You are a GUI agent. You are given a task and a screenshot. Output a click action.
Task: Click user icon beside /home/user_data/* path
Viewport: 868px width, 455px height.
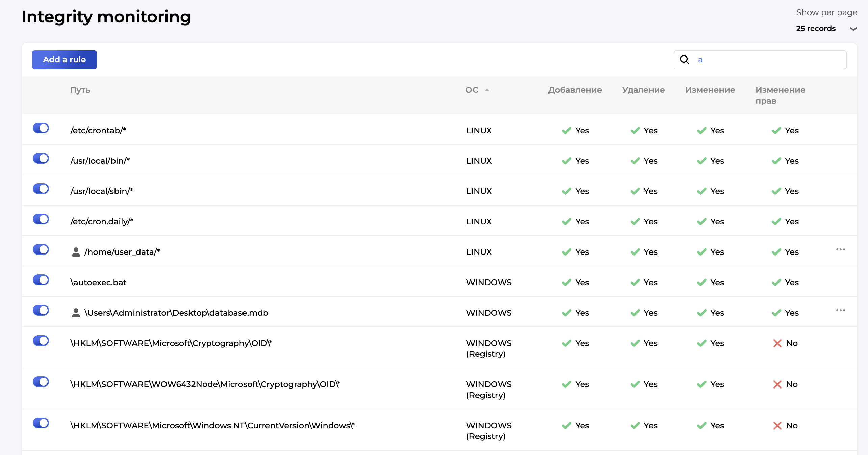click(x=76, y=252)
